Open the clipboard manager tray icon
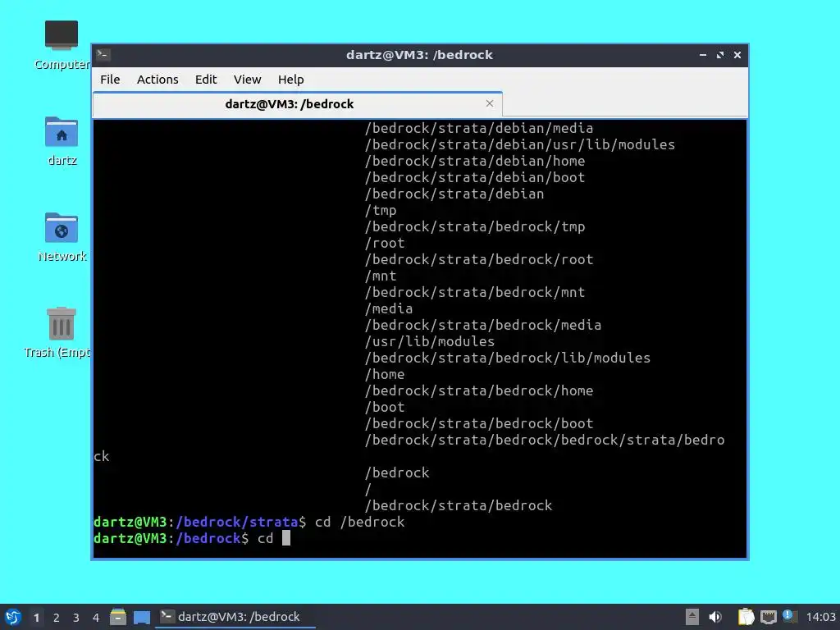The height and width of the screenshot is (630, 840). tap(746, 617)
